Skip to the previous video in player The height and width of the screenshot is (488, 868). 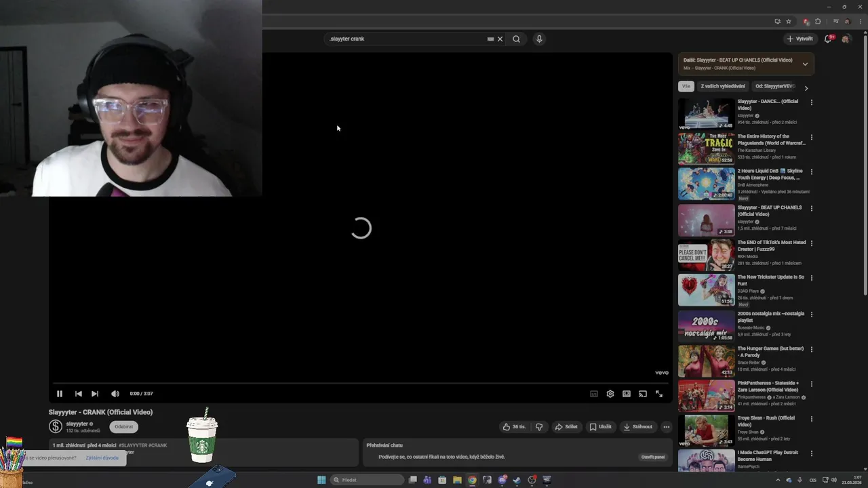[79, 394]
